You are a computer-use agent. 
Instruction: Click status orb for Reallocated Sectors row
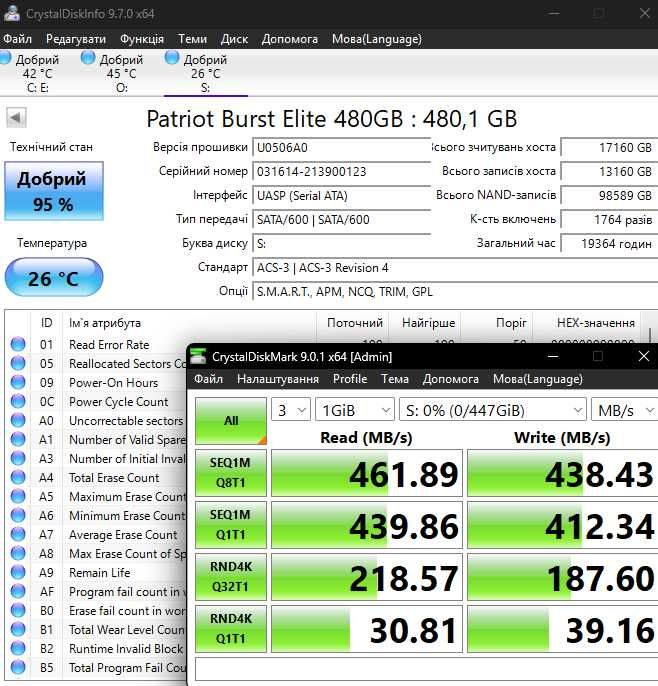(18, 363)
